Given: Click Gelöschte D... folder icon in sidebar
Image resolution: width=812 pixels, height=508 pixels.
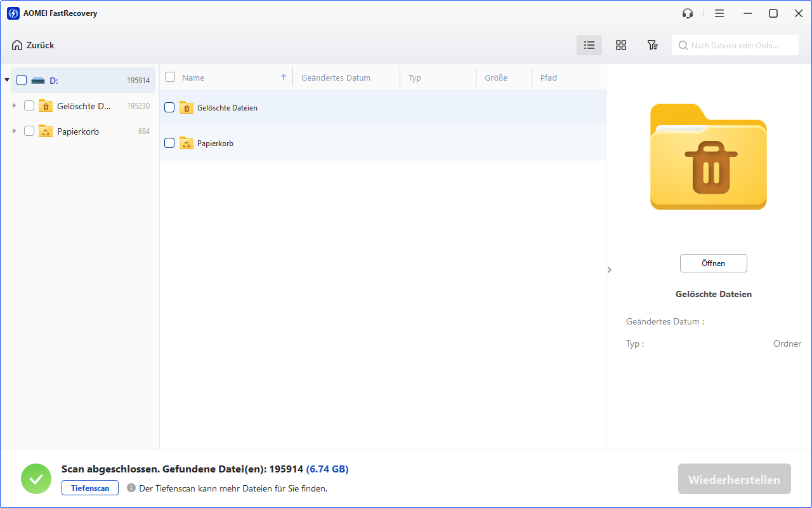Looking at the screenshot, I should [45, 106].
